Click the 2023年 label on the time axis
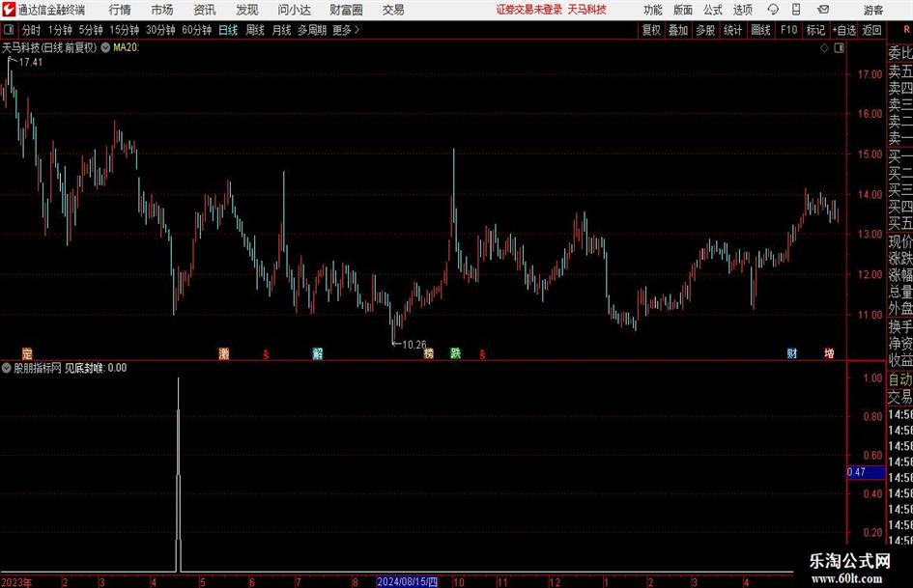 16,582
